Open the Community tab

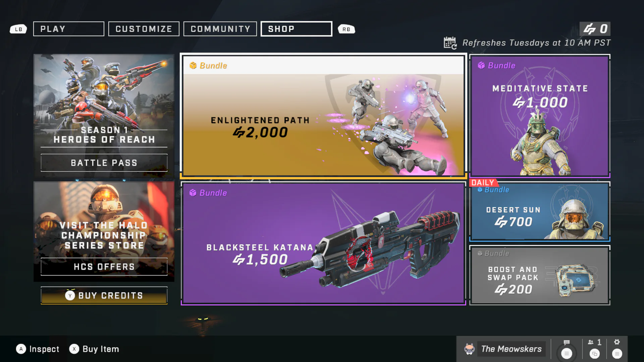(220, 29)
